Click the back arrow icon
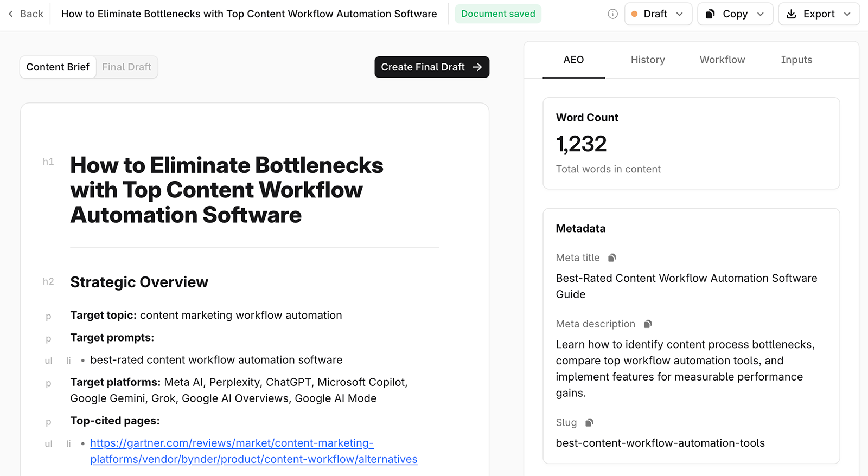 coord(11,14)
